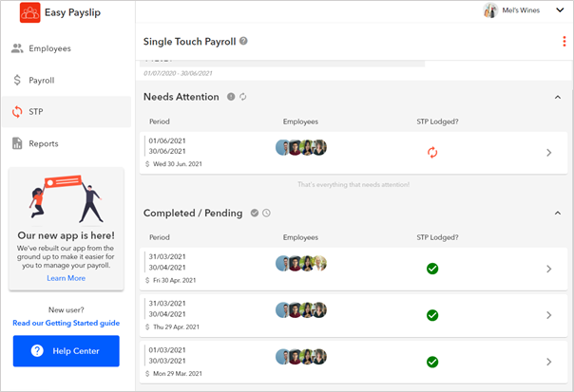
Task: Open the Wed 30 Jun. 2021 pay run chevron
Action: pos(548,153)
